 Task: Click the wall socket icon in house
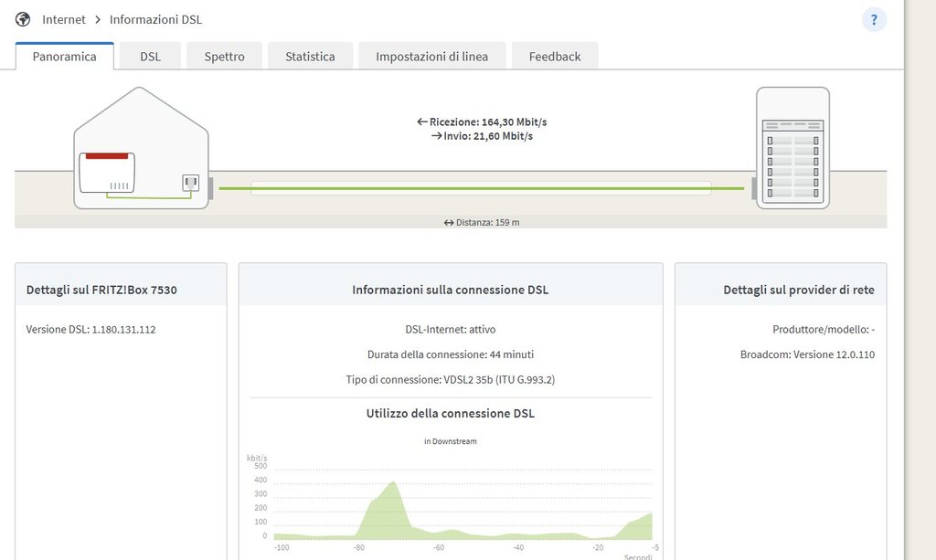click(x=191, y=183)
